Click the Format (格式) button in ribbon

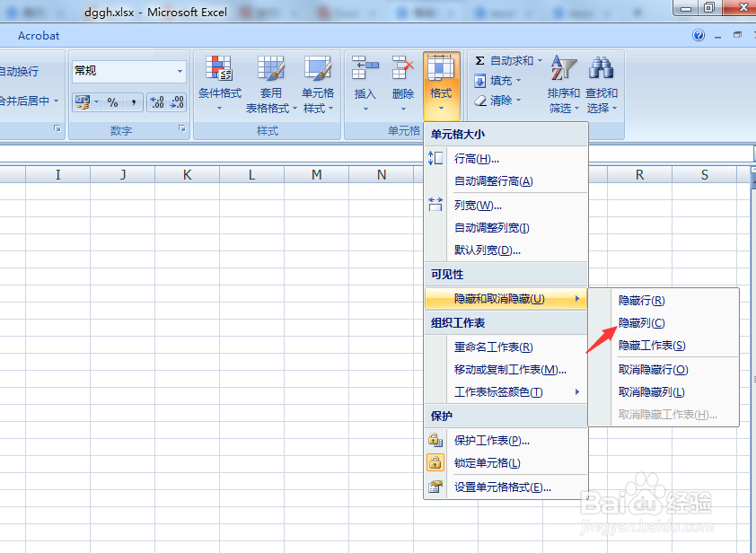click(441, 84)
